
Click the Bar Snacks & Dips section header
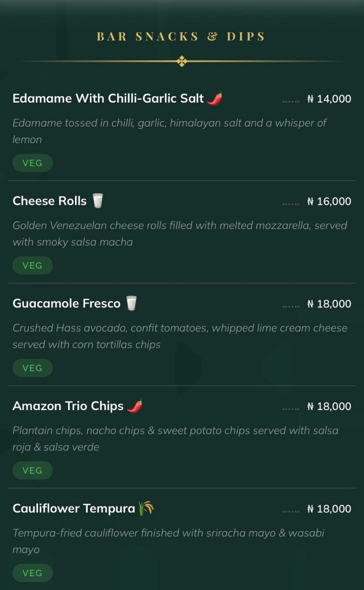pos(181,36)
